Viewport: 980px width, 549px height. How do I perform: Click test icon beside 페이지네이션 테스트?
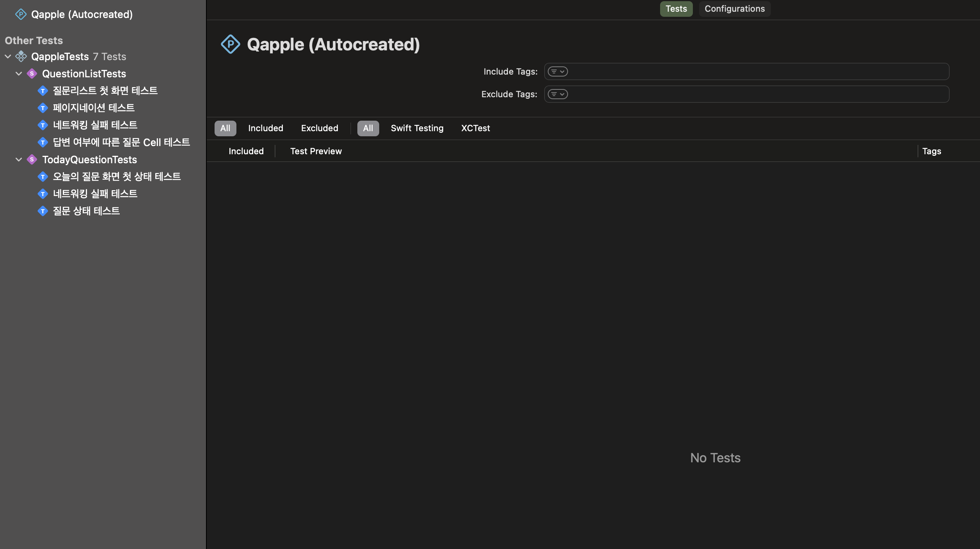[43, 108]
